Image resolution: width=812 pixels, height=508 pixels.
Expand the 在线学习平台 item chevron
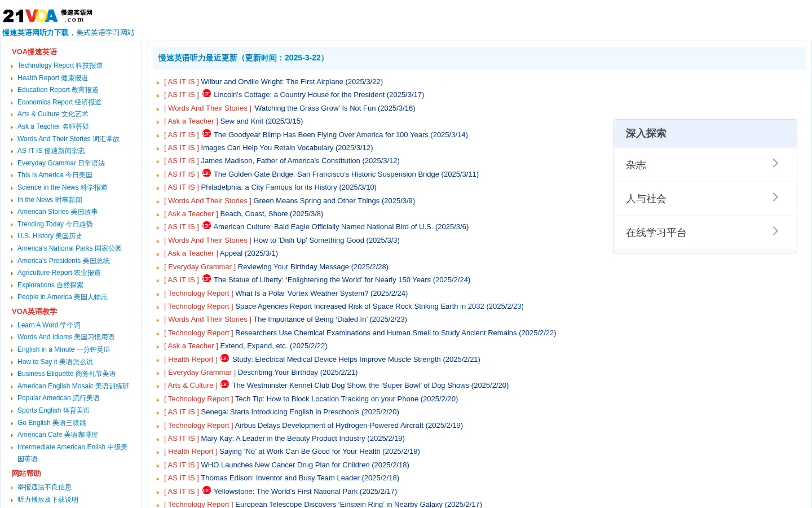775,231
